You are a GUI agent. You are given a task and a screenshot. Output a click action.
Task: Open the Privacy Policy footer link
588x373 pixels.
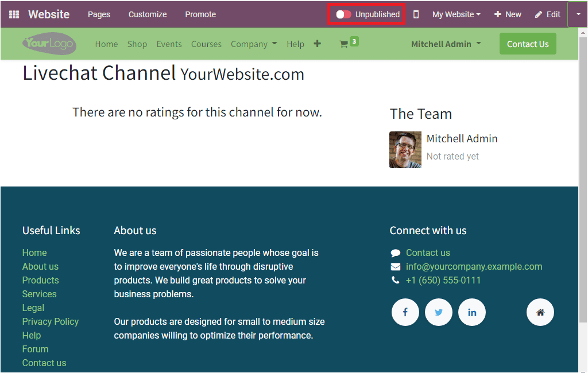pyautogui.click(x=51, y=322)
